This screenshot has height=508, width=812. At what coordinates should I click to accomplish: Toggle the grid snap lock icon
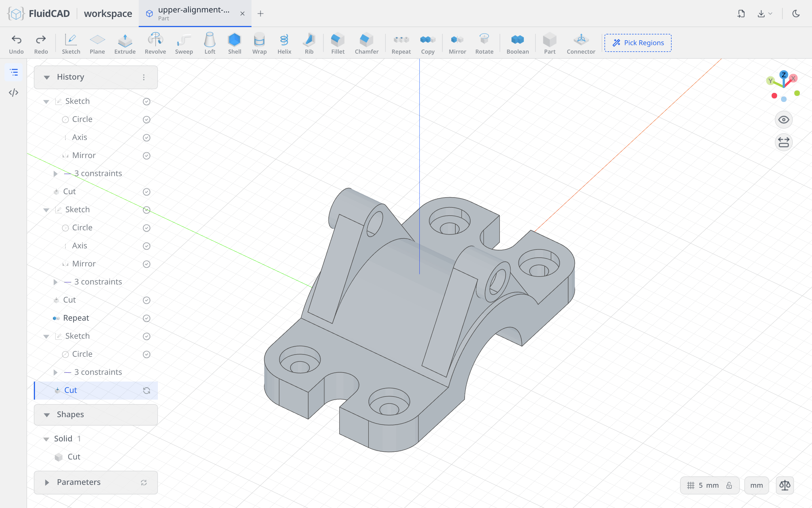click(x=729, y=485)
